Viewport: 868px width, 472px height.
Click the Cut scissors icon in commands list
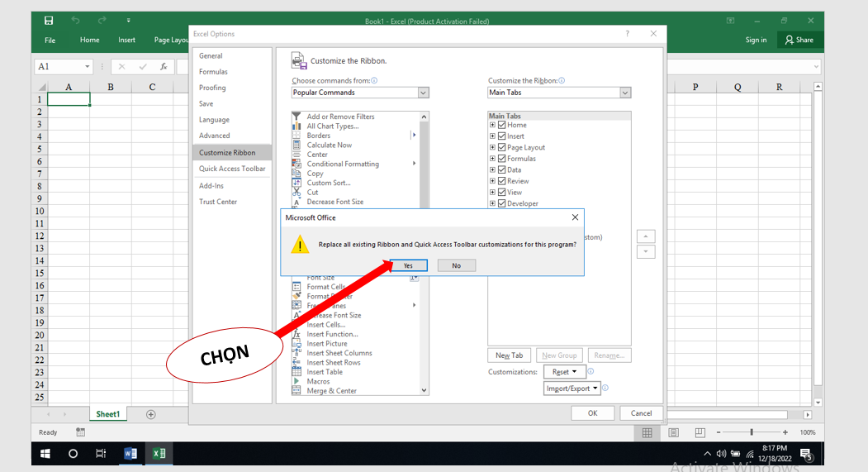click(x=296, y=192)
